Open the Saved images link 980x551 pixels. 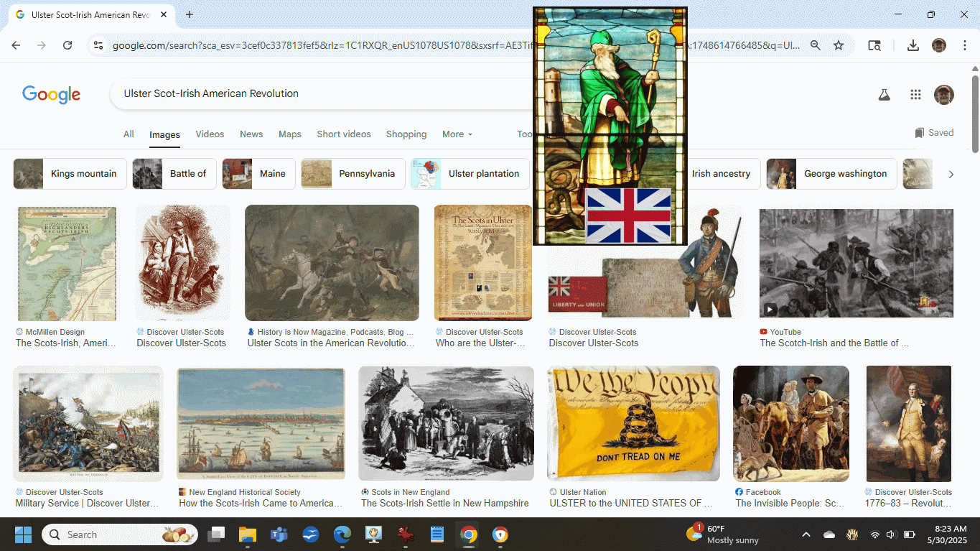point(934,133)
